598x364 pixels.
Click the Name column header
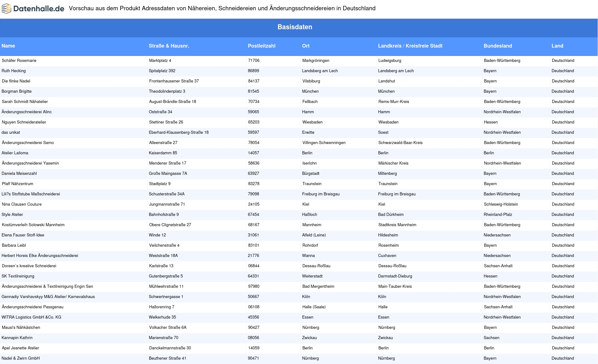point(8,46)
